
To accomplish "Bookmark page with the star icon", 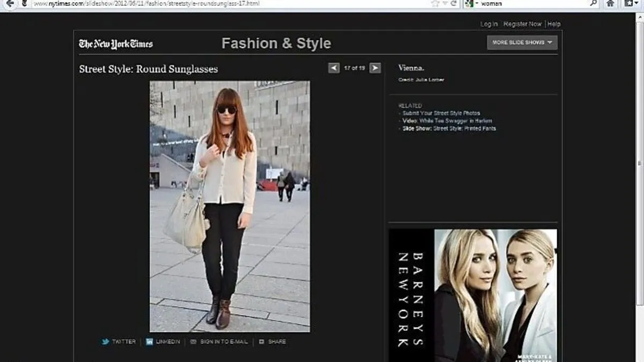I will [x=435, y=4].
